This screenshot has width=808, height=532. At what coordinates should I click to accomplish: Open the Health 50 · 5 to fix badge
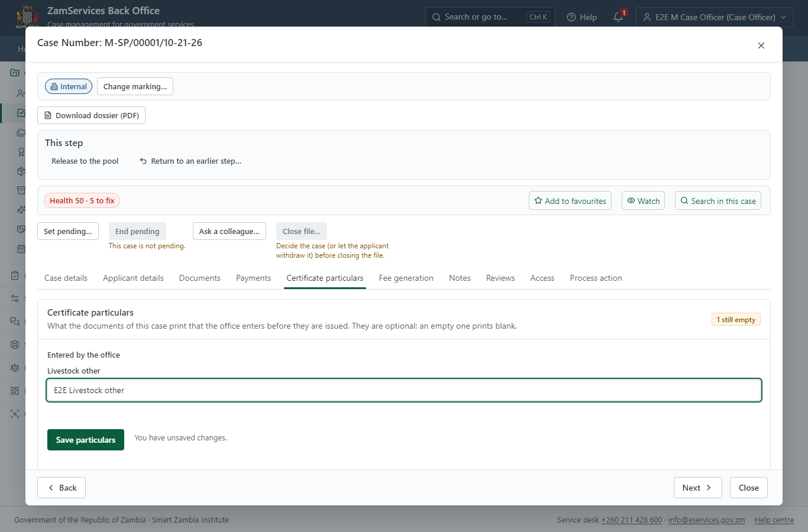[x=82, y=200]
